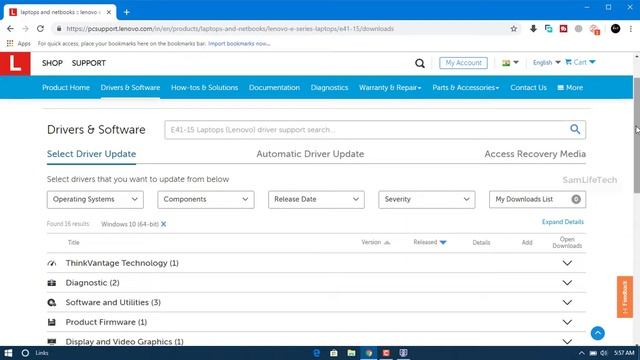Click the My Account button
Image resolution: width=640 pixels, height=360 pixels.
tap(463, 63)
